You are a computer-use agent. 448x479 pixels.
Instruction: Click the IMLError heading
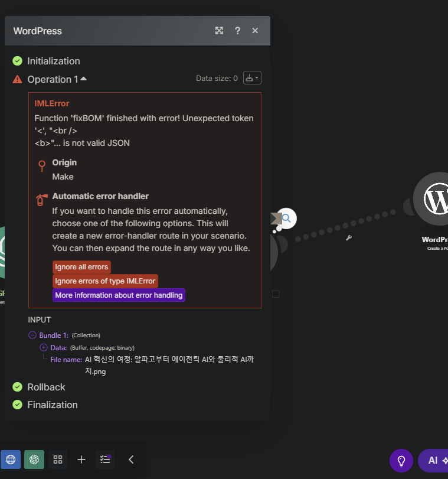pos(52,103)
